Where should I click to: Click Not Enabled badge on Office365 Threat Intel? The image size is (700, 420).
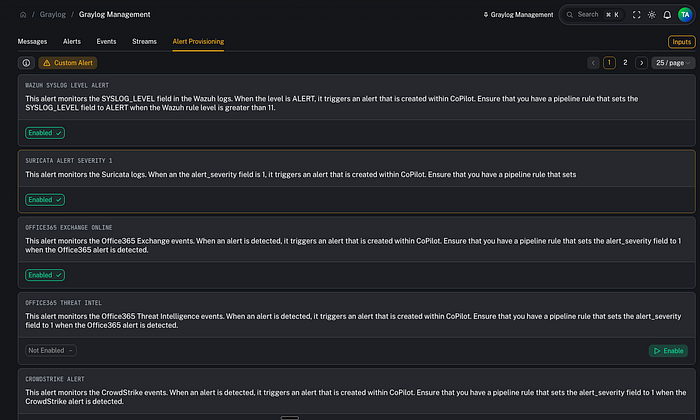tap(51, 351)
